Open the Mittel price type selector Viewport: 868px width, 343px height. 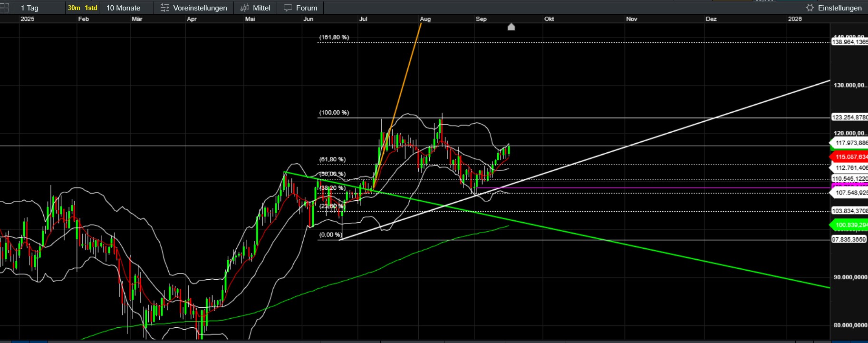(255, 8)
